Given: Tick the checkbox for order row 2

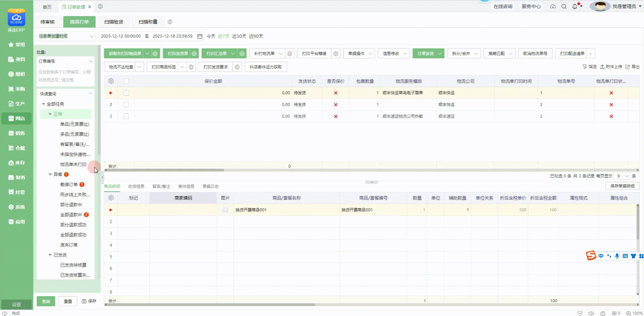Looking at the screenshot, I should point(126,105).
